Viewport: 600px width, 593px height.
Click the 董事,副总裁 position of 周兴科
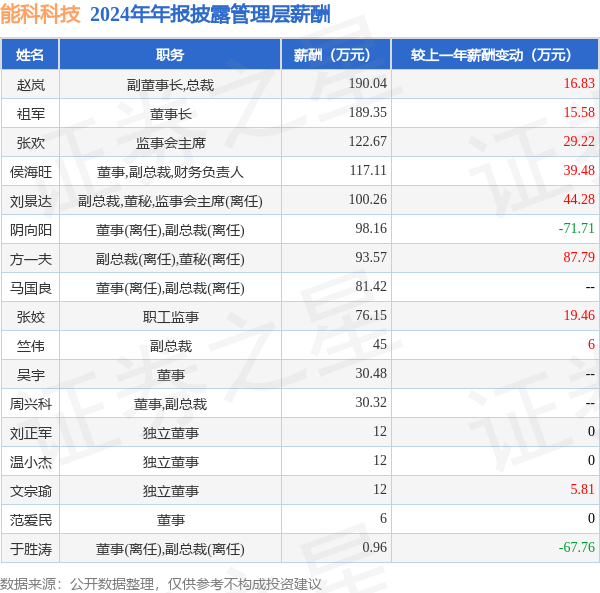[x=170, y=404]
